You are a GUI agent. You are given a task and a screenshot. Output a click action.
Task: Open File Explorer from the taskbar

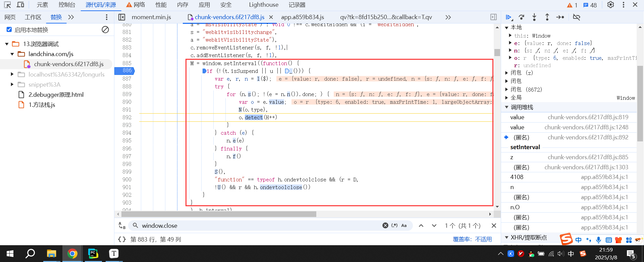(51, 254)
